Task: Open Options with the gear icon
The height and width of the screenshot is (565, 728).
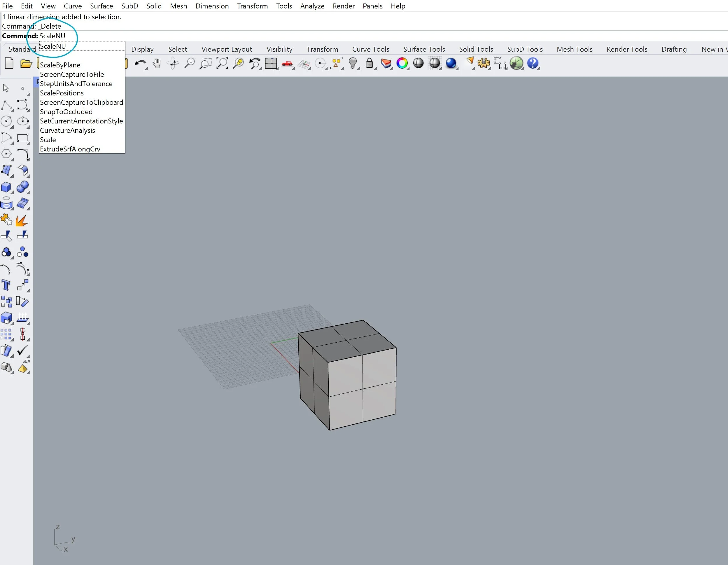Action: (x=483, y=63)
